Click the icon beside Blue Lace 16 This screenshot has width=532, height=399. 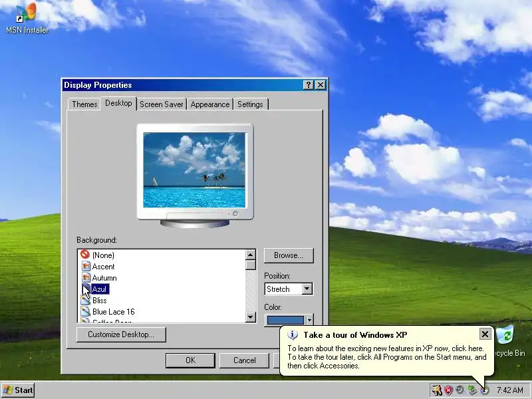click(x=86, y=311)
